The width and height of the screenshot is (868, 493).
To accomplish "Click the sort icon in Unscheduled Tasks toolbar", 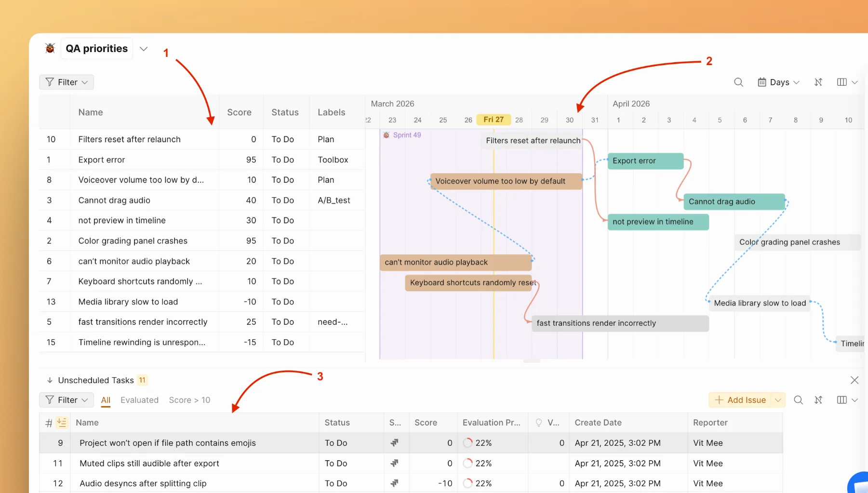I will click(x=818, y=400).
